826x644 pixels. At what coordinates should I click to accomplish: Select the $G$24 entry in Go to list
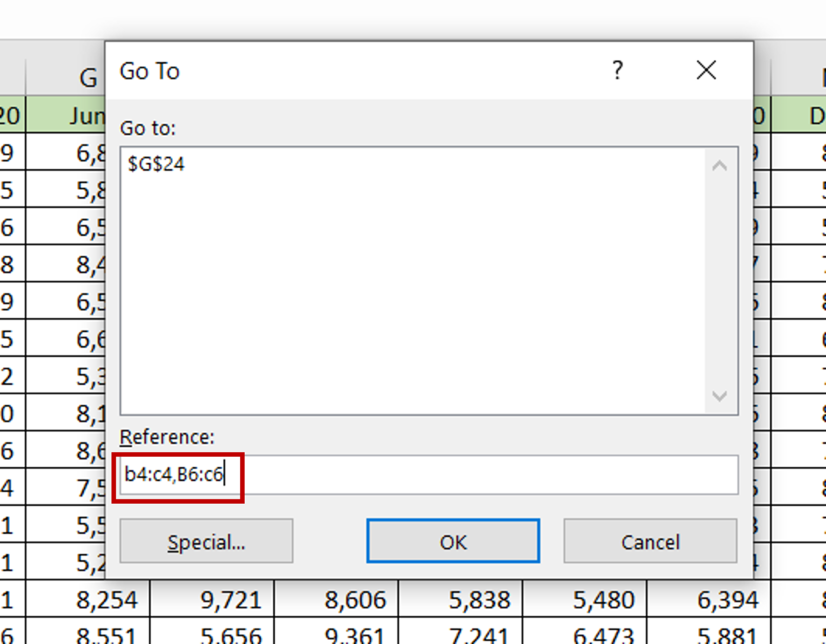coord(156,164)
